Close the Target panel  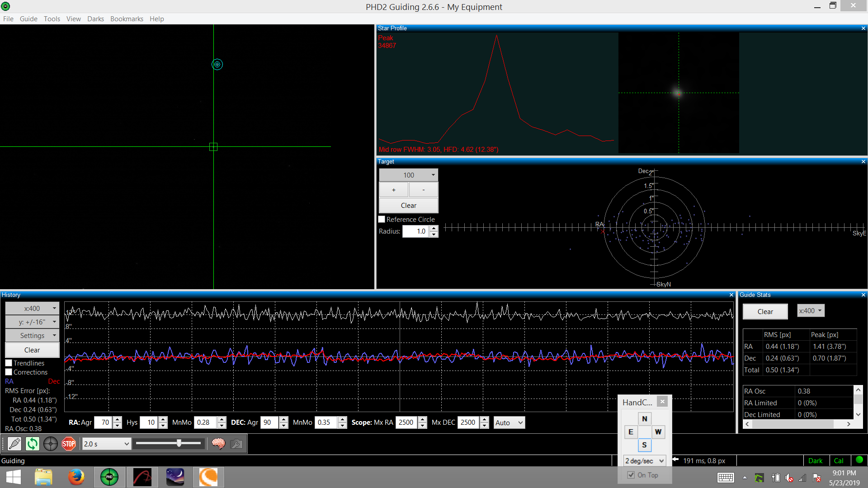click(863, 161)
